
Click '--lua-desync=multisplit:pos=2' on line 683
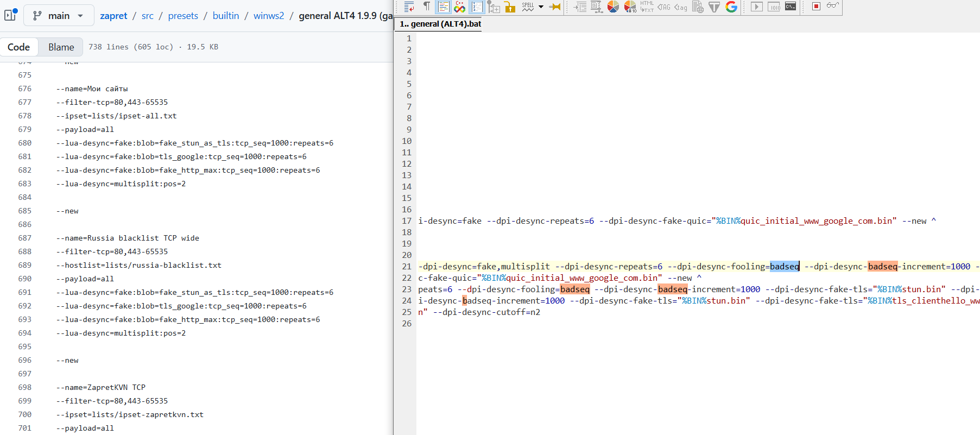click(121, 184)
